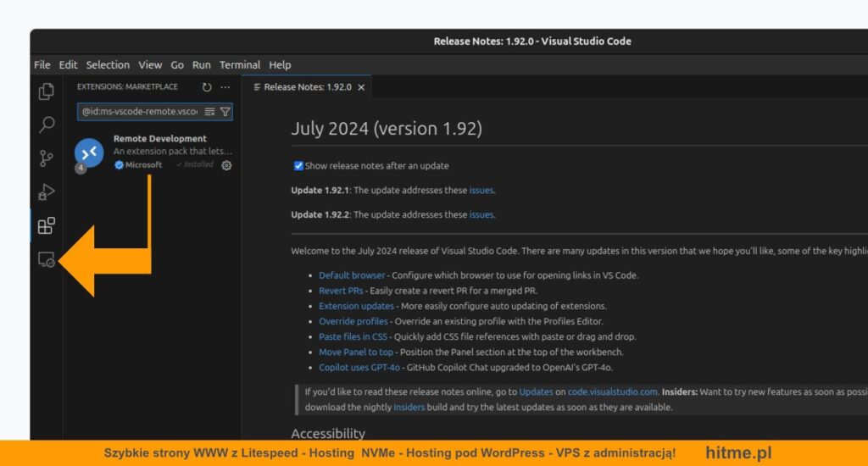Open the Selection menu
Viewport: 868px width, 466px height.
tap(108, 64)
